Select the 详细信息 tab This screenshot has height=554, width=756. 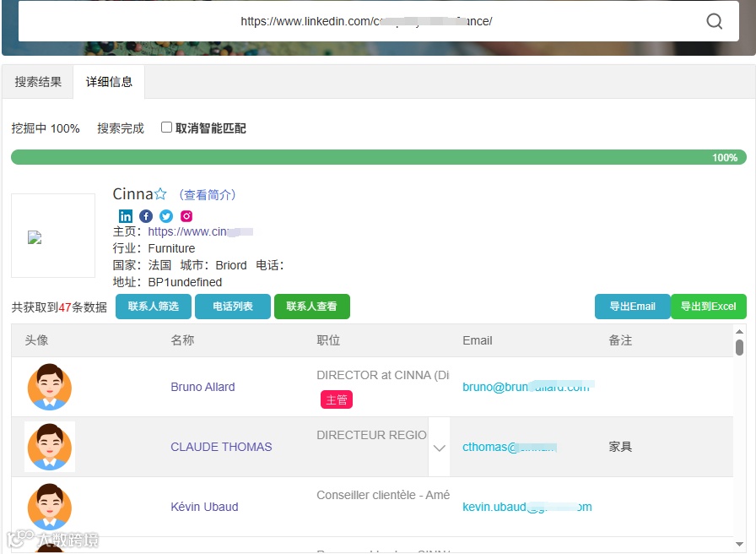[x=109, y=82]
